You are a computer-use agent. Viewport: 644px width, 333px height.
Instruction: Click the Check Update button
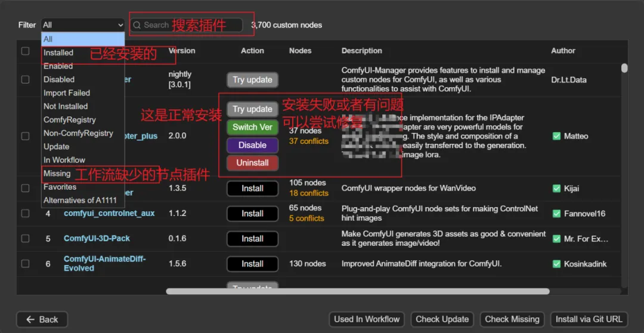(x=442, y=319)
